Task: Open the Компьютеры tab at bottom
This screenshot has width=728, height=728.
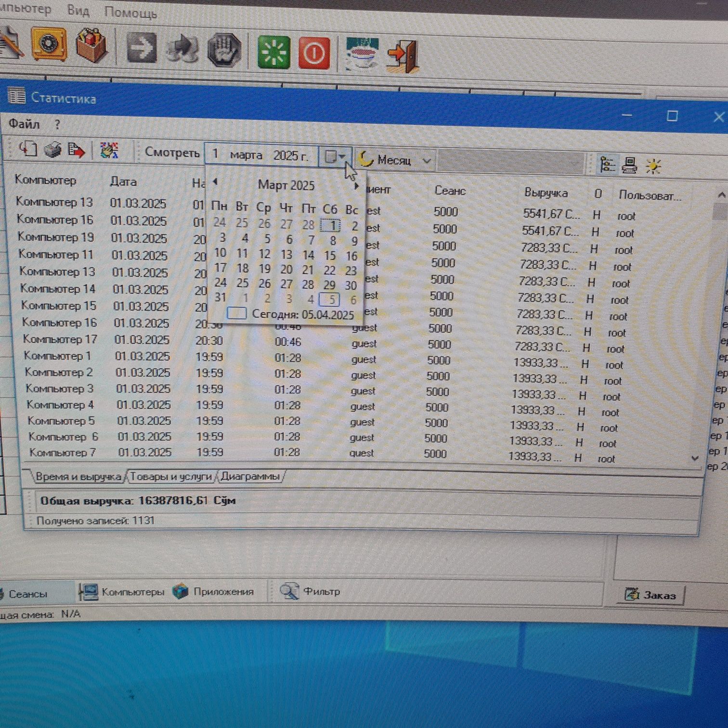Action: [122, 592]
